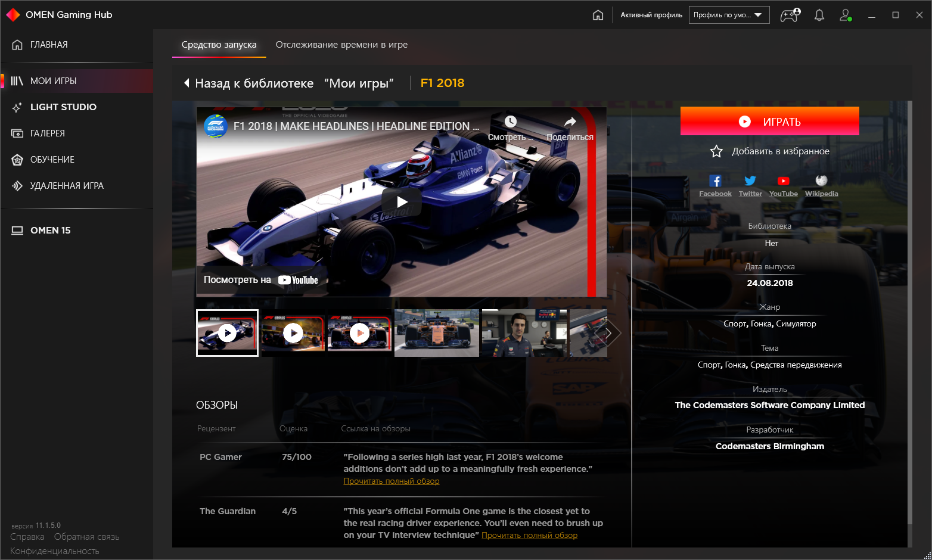Click the version number 11.1.5.0

pos(48,525)
